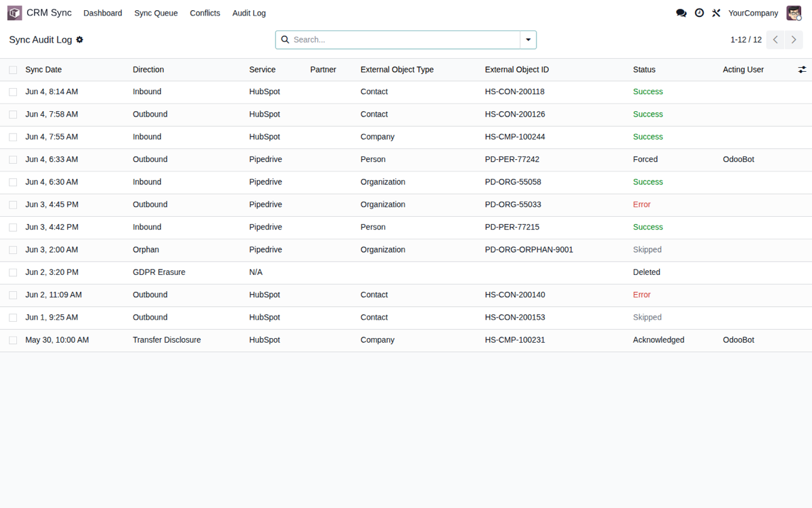Sort by the Service column header

[x=263, y=70]
